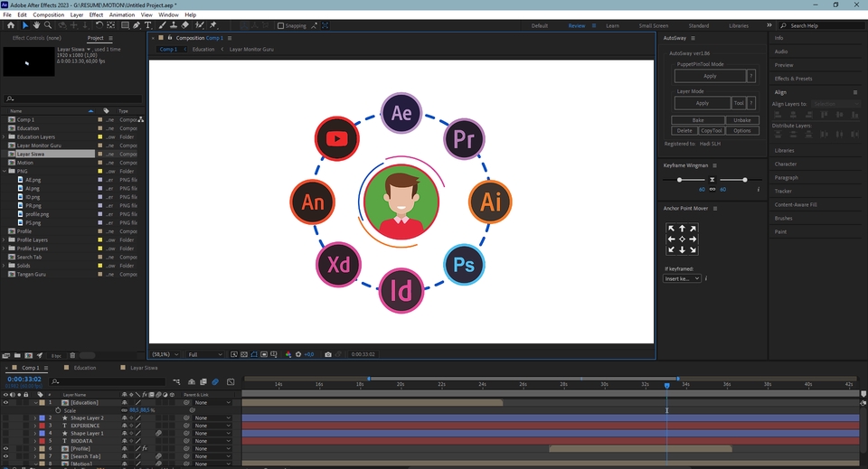This screenshot has height=469, width=868.
Task: Adjust the left ease slider in Keyframe Wingman
Action: (680, 180)
